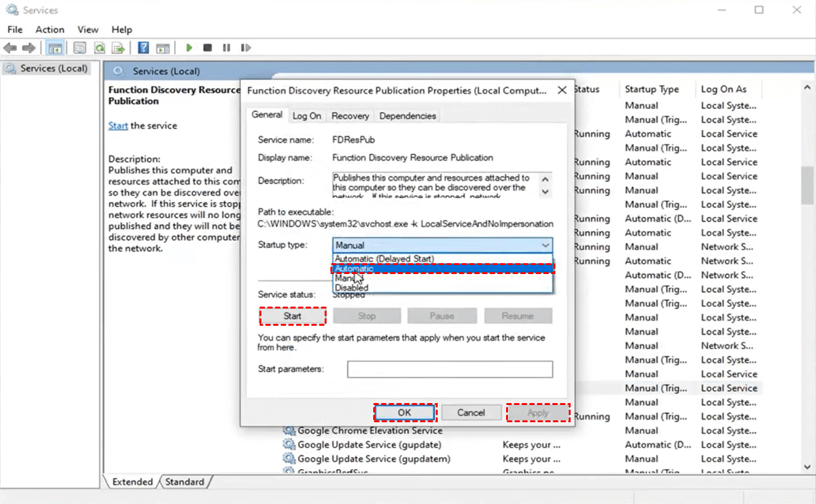
Task: Click the Restart Service toolbar icon
Action: pyautogui.click(x=246, y=48)
